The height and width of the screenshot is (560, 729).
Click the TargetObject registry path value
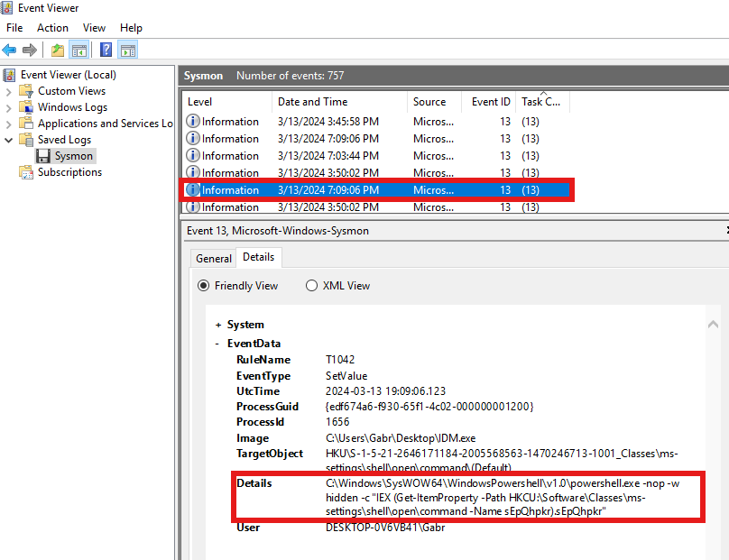[502, 460]
